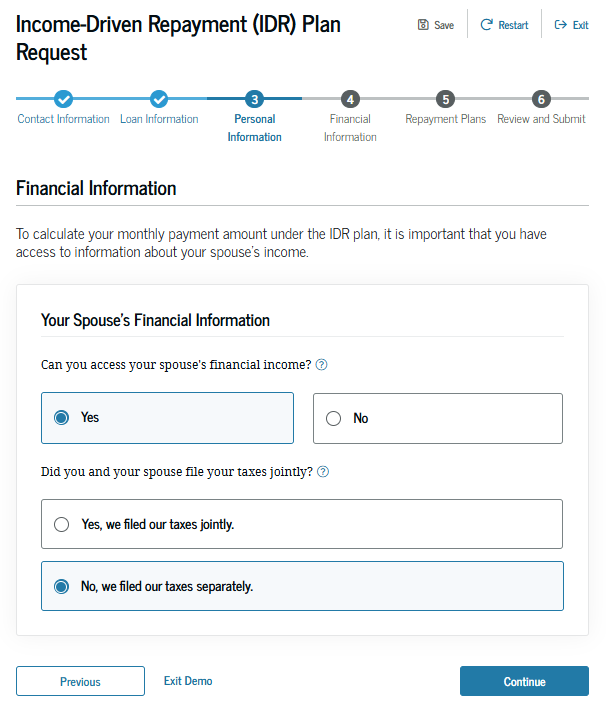Click step 3 Personal Information circle
This screenshot has width=606, height=716.
pos(254,99)
